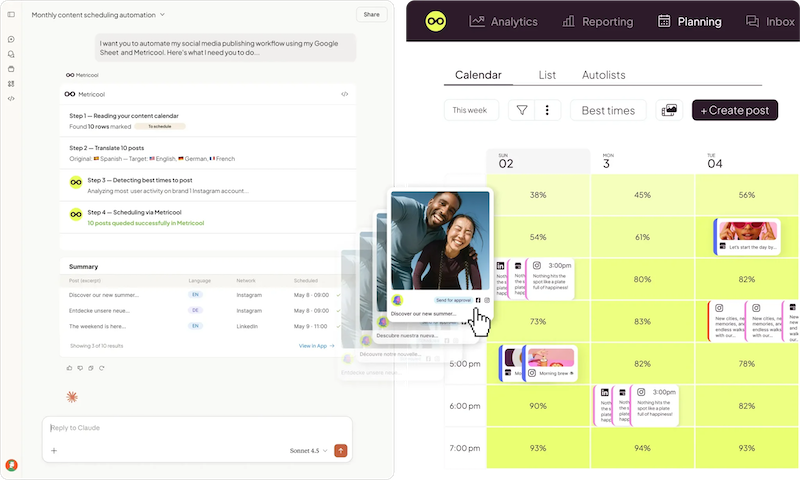Select the 90% best-time slot at 6:00 pm
The width and height of the screenshot is (800, 480).
click(538, 406)
